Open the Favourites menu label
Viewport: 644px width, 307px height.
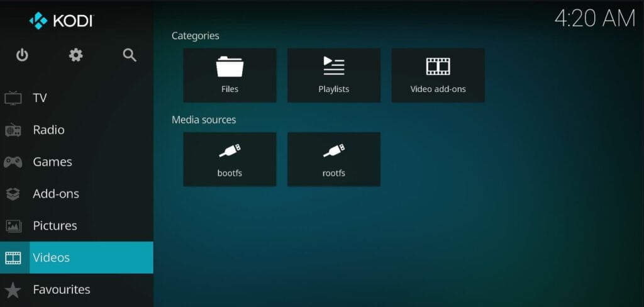[61, 290]
